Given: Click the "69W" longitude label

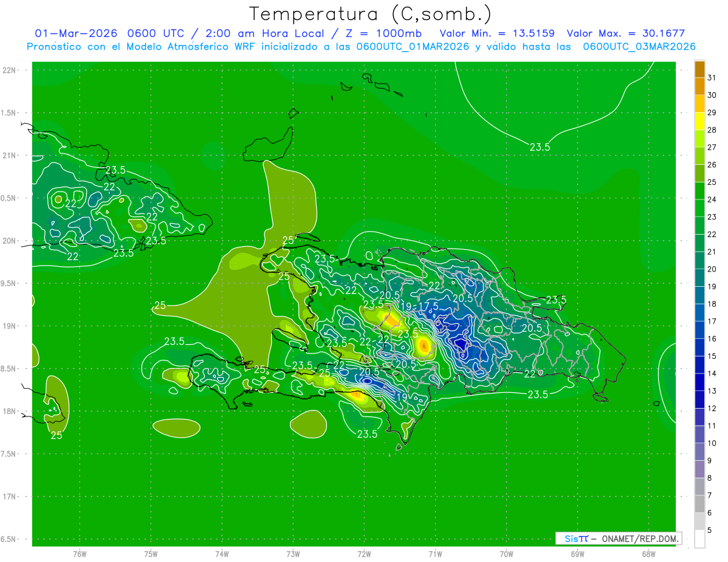Looking at the screenshot, I should pos(577,554).
